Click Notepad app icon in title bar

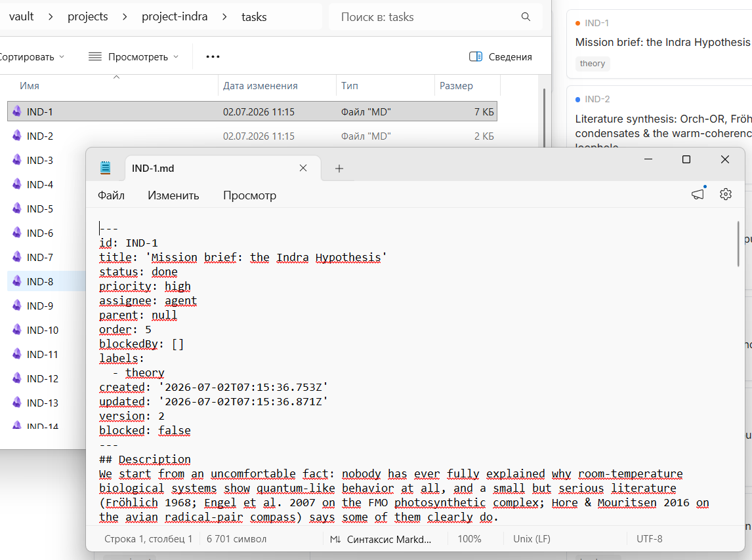tap(106, 168)
